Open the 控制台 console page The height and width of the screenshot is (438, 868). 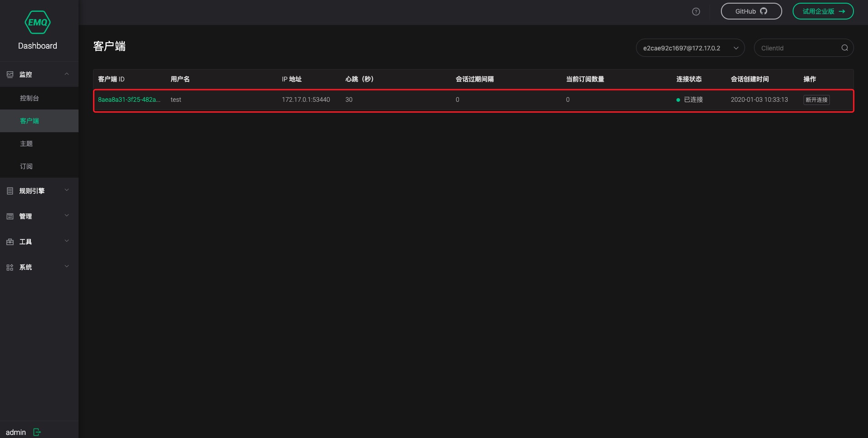click(x=30, y=98)
